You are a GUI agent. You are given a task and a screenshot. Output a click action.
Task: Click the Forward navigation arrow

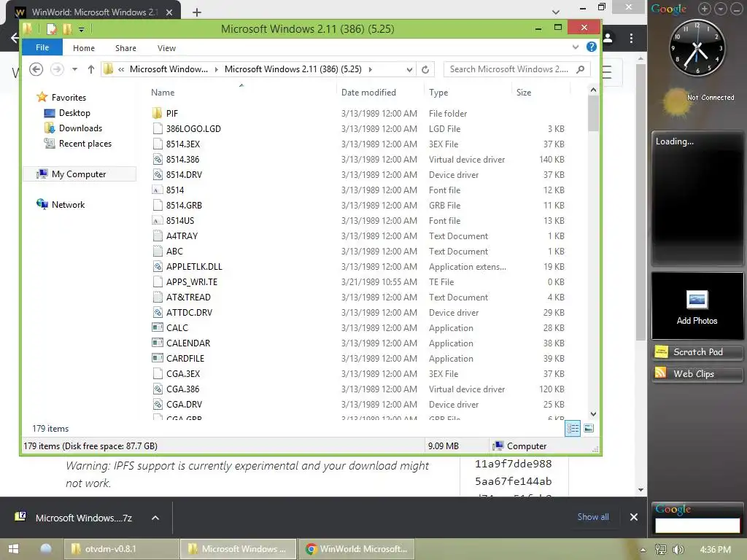tap(57, 69)
